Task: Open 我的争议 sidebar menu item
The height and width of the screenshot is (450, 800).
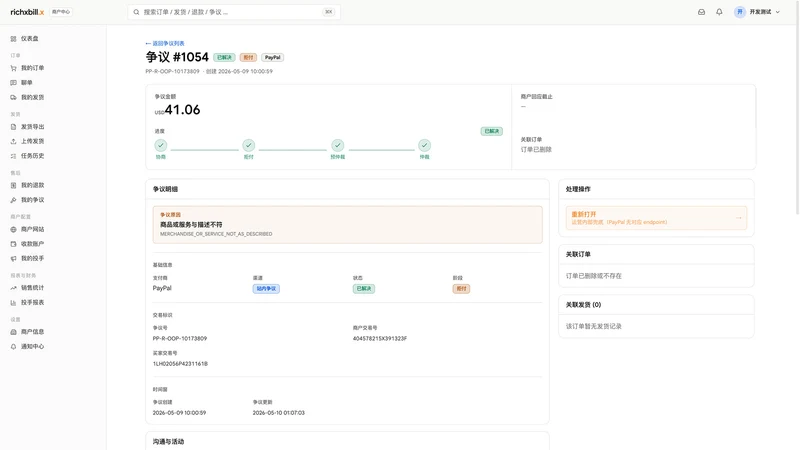Action: click(x=32, y=200)
